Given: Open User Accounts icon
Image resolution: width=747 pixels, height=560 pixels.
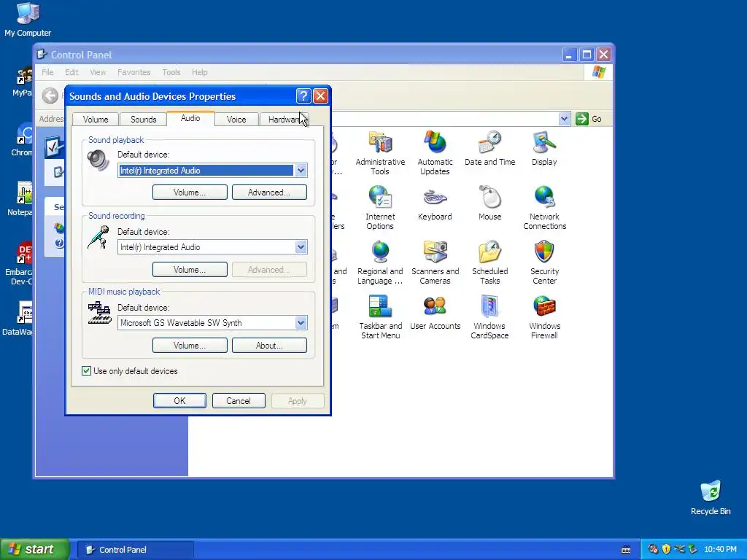Looking at the screenshot, I should coord(435,312).
